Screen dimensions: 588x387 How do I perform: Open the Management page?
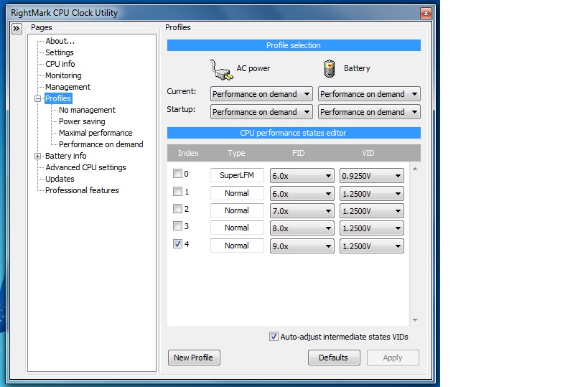(67, 87)
